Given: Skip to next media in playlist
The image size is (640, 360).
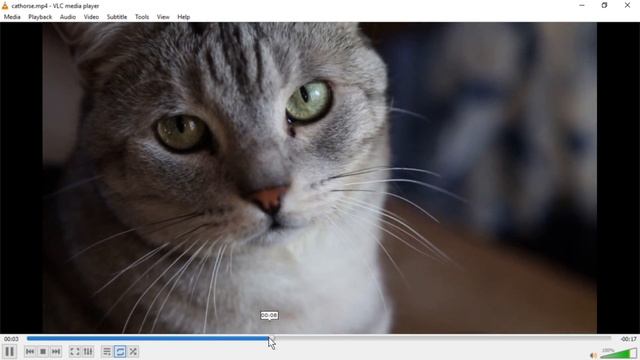Looking at the screenshot, I should click(x=56, y=351).
